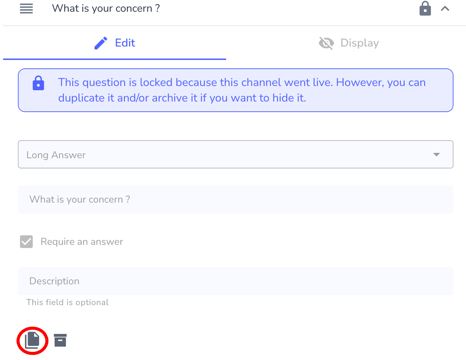This screenshot has width=466, height=360.
Task: Open the Long Answer type dropdown
Action: [x=236, y=154]
